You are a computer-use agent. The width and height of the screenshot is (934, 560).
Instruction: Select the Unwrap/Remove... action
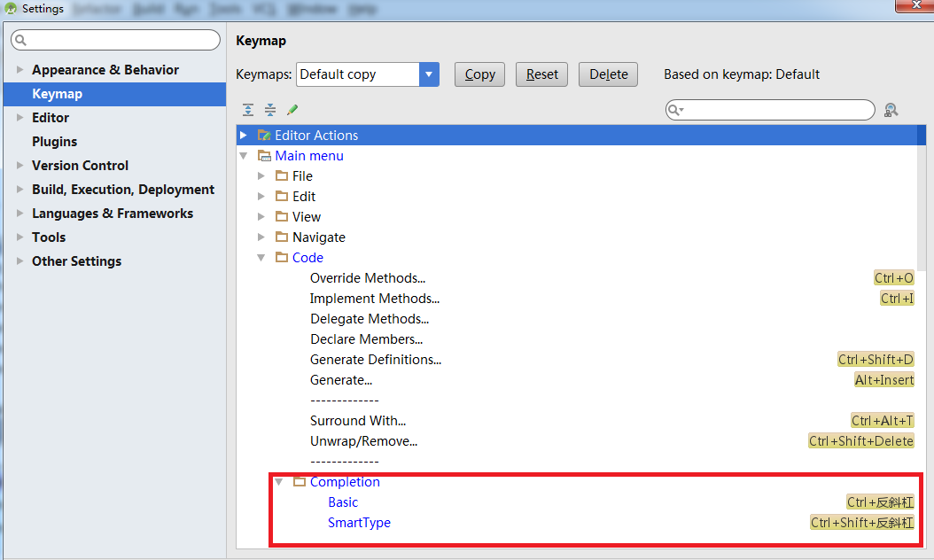coord(363,441)
